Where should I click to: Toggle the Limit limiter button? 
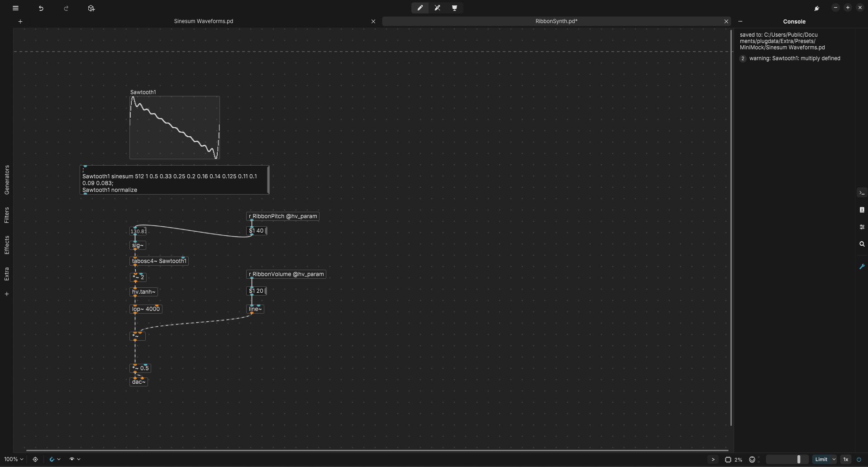click(821, 459)
